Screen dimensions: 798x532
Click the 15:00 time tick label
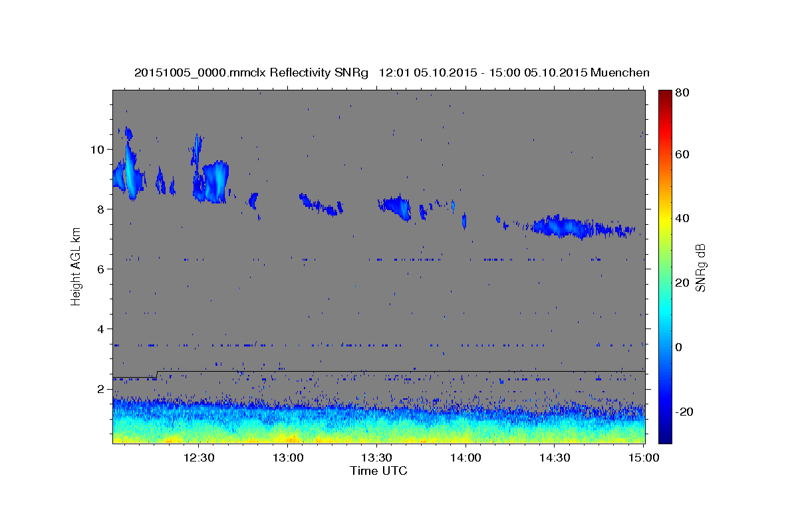[643, 458]
